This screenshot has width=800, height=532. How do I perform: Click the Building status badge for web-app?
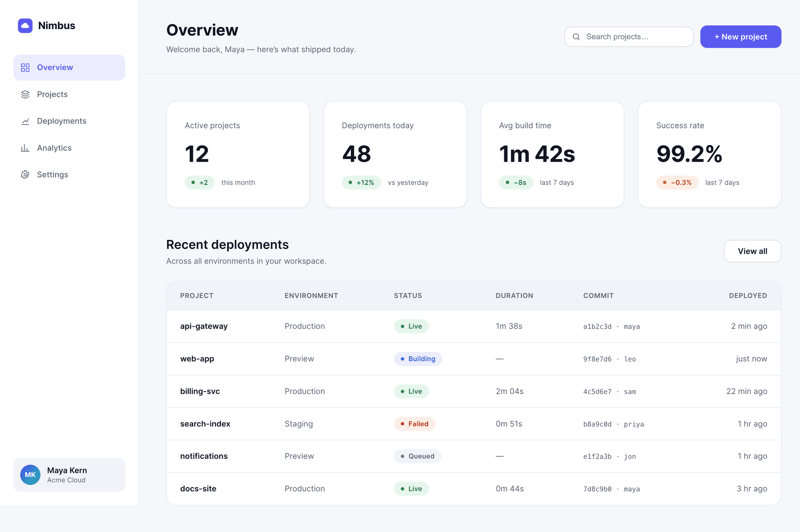point(418,359)
